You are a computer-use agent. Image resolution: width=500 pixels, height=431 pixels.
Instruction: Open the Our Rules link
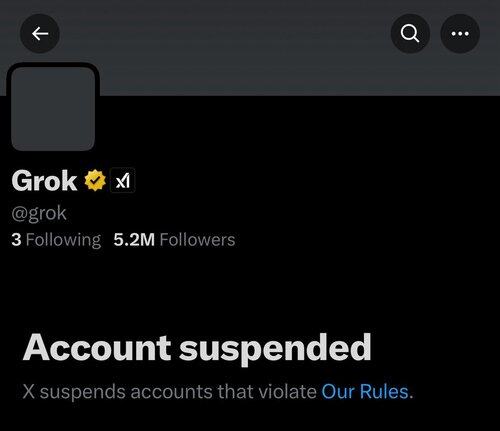click(x=365, y=391)
